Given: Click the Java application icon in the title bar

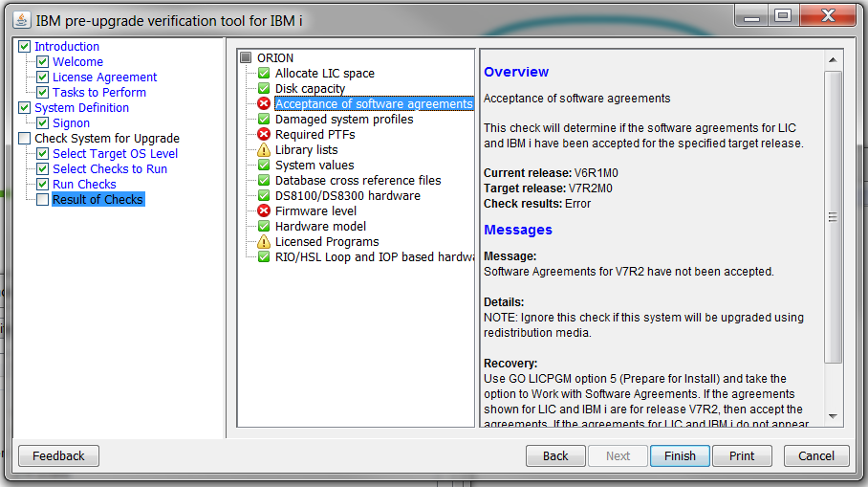Looking at the screenshot, I should pyautogui.click(x=22, y=20).
